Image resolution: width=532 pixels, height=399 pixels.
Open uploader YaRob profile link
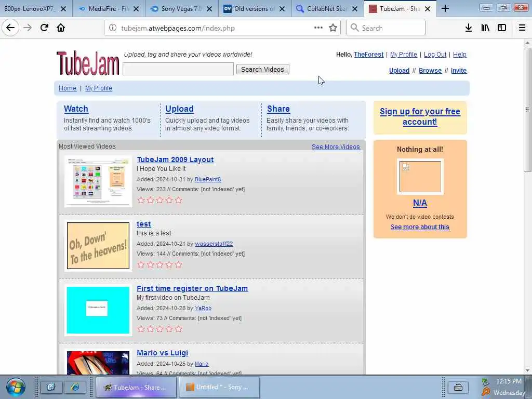[203, 309]
